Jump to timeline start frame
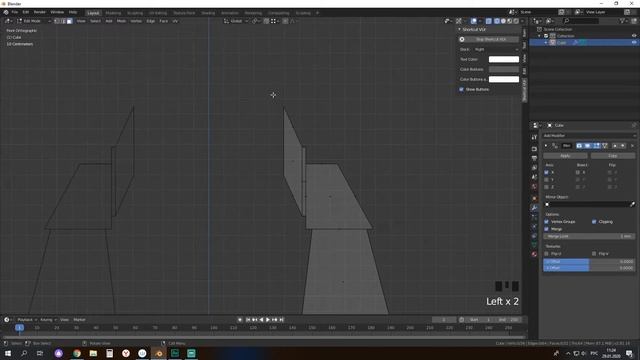Image resolution: width=640 pixels, height=360 pixels. [248, 320]
